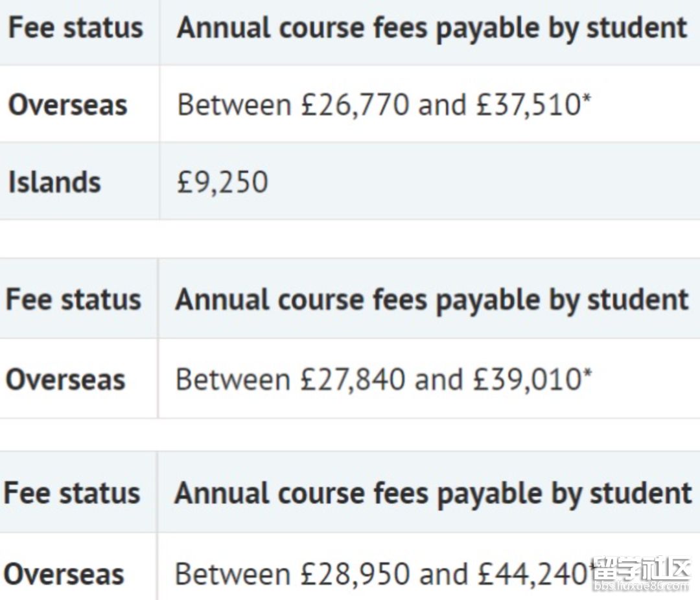Screen dimensions: 700x600
Task: Click the asterisk after £39,010
Action: [587, 373]
